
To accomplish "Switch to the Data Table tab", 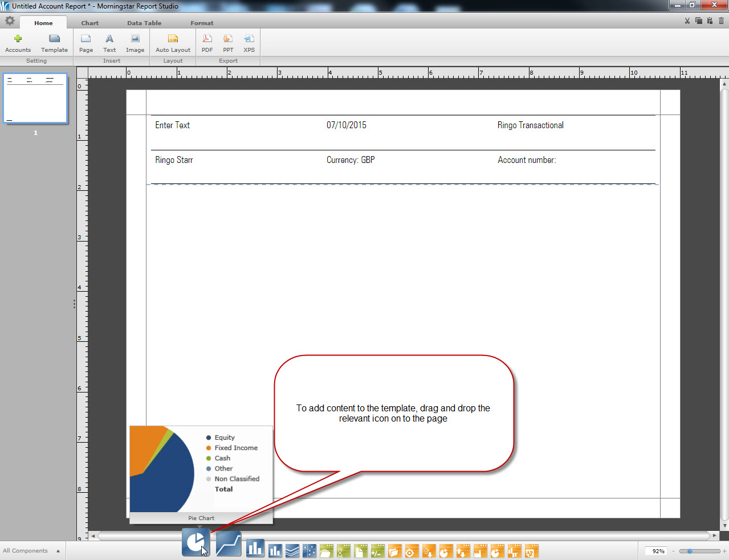I will [x=144, y=23].
